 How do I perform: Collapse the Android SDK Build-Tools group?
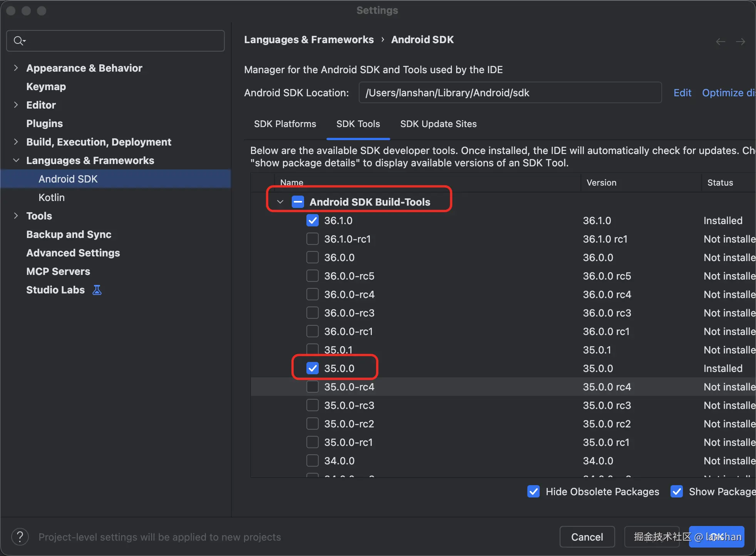[280, 202]
